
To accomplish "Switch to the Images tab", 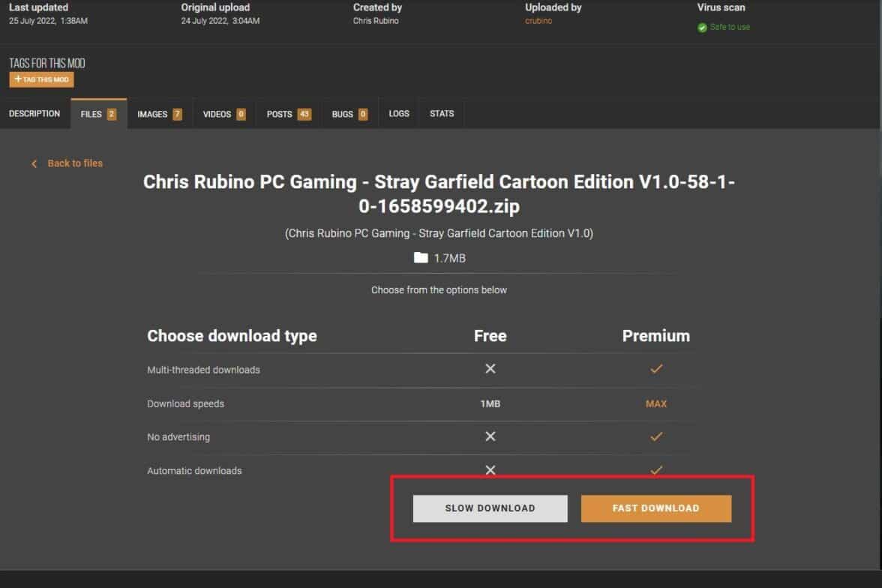I will coord(160,114).
